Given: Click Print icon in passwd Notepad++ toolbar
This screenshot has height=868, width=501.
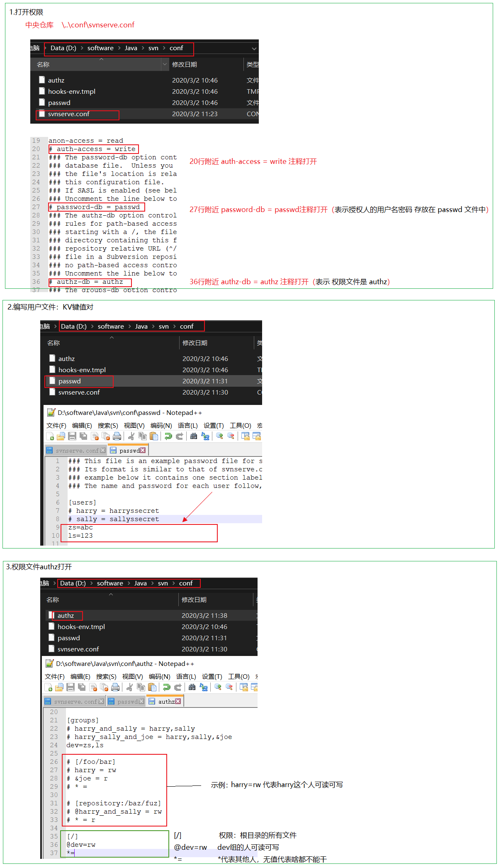Looking at the screenshot, I should (x=117, y=436).
